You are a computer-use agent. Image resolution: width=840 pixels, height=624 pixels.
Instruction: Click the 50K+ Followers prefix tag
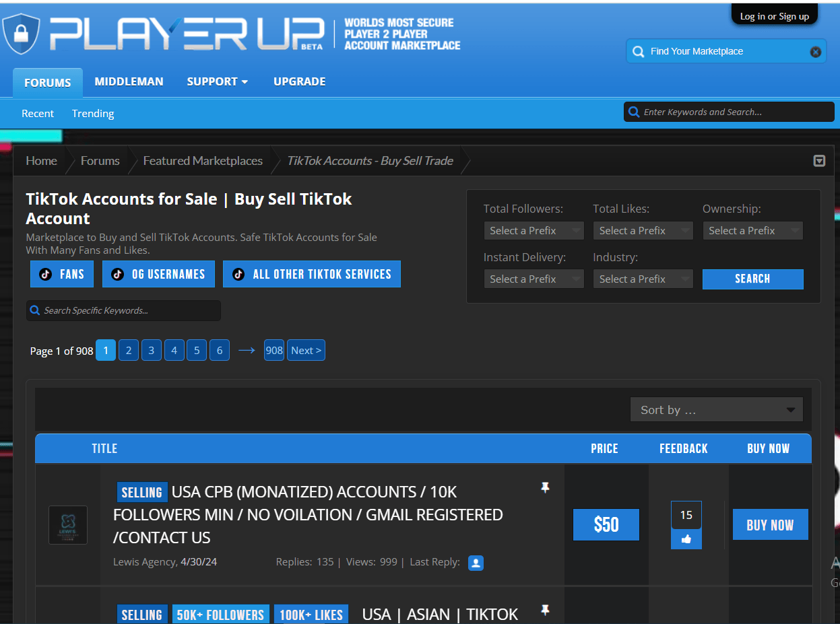coord(221,615)
